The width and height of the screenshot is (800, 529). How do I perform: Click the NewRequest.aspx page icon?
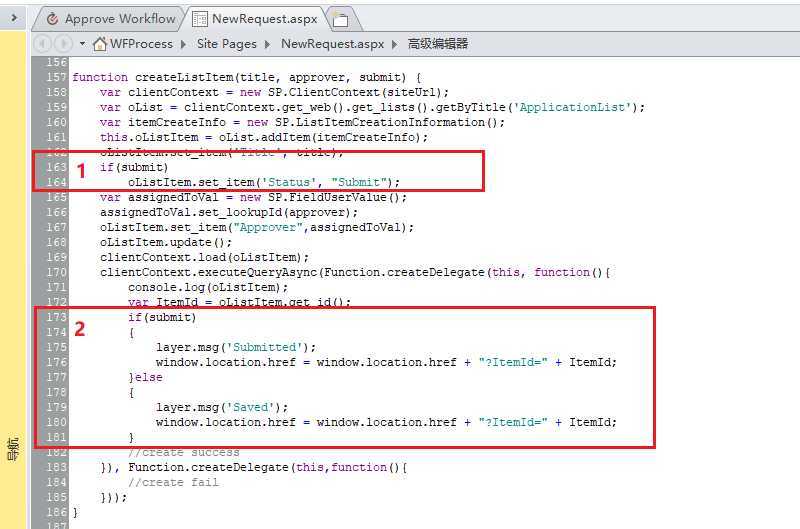click(x=199, y=19)
